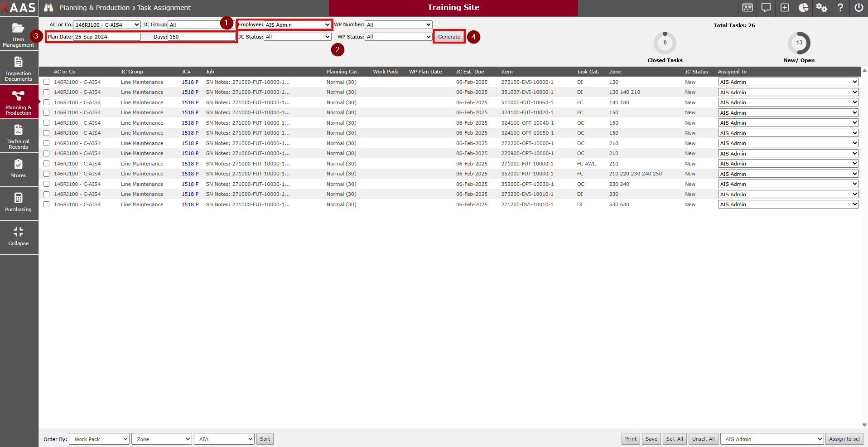Open the Technical Records sidebar module
Image resolution: width=868 pixels, height=447 pixels.
[19, 136]
